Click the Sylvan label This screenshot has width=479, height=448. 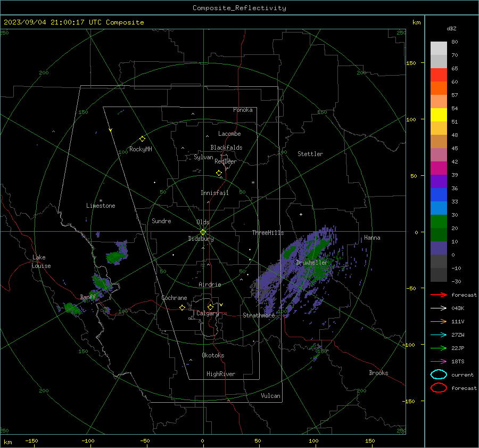click(x=203, y=157)
